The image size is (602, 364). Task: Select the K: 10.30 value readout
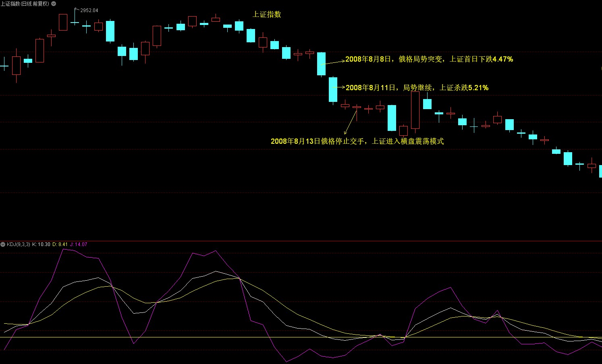click(x=42, y=244)
